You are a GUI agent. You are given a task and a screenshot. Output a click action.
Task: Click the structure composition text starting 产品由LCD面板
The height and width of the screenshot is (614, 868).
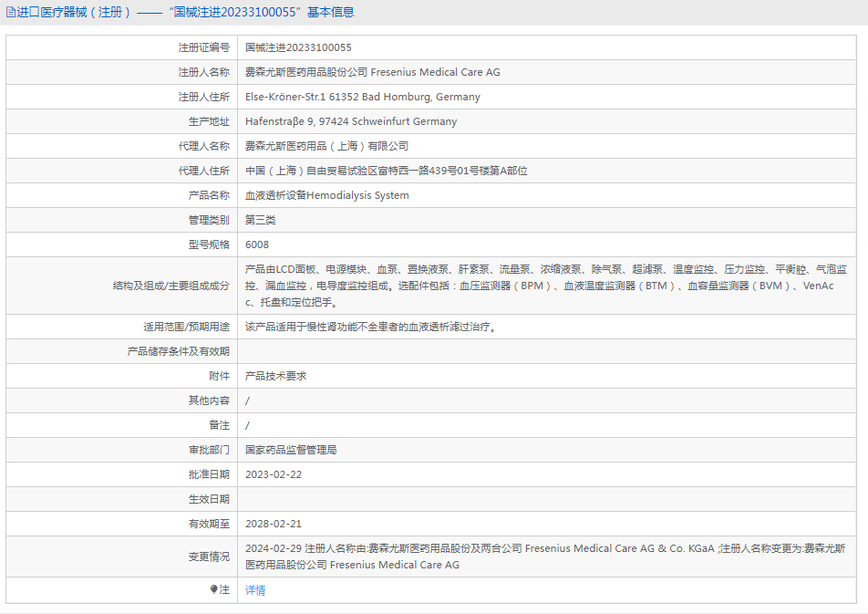(x=546, y=286)
